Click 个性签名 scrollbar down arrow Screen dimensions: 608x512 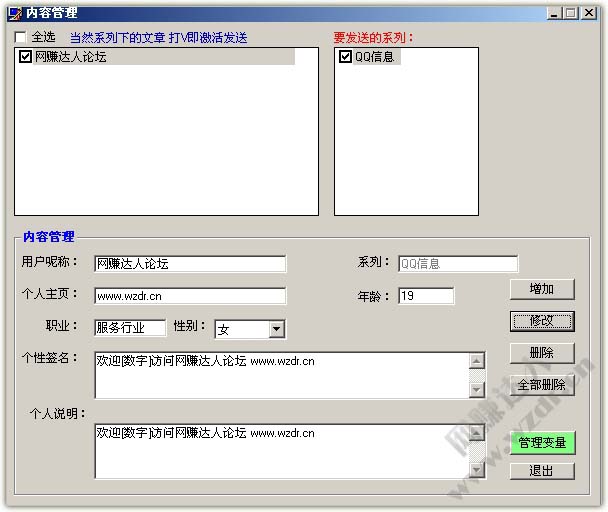477,390
